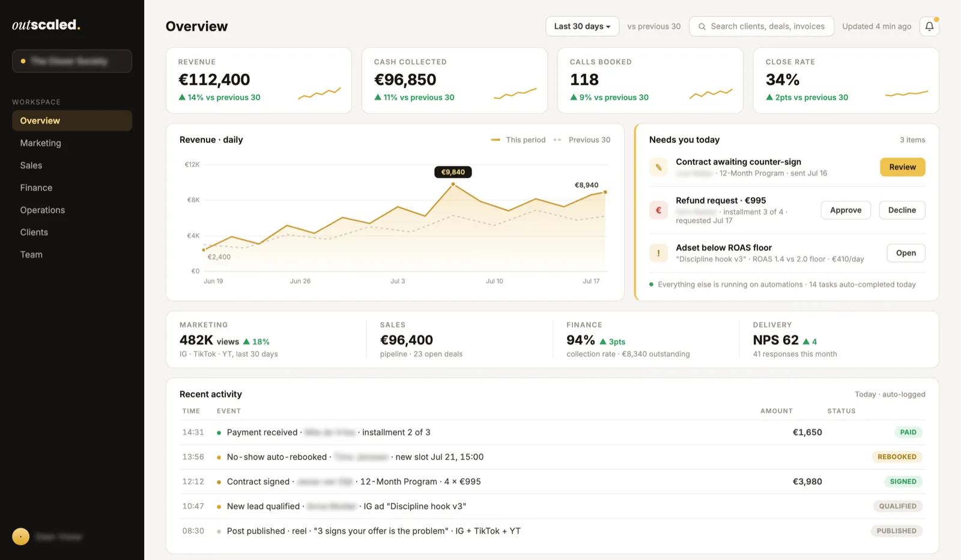Viewport: 961px width, 560px height.
Task: Click the STATUS column header
Action: [x=841, y=411]
